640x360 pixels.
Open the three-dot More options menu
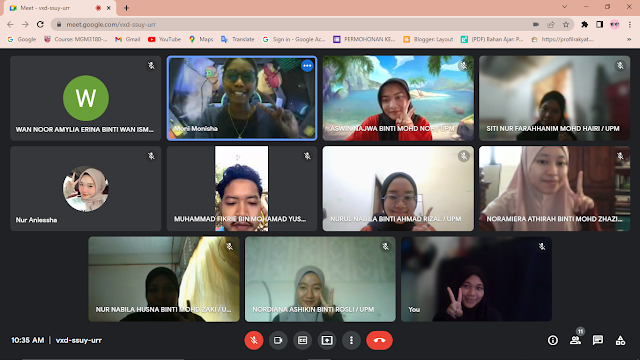(x=351, y=340)
